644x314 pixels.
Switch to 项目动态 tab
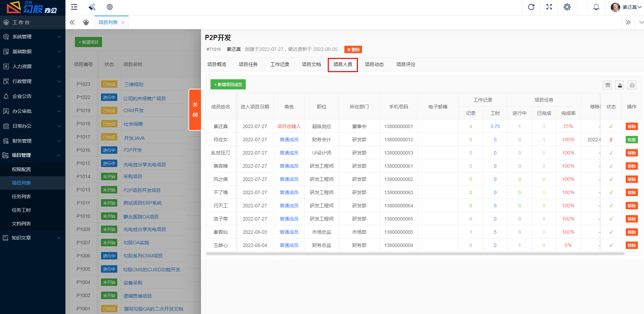click(x=374, y=64)
